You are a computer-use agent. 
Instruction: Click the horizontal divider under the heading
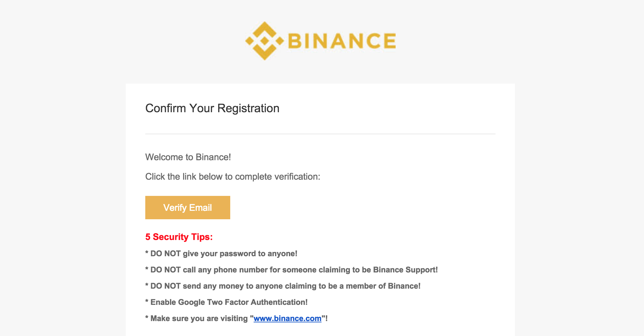point(320,134)
